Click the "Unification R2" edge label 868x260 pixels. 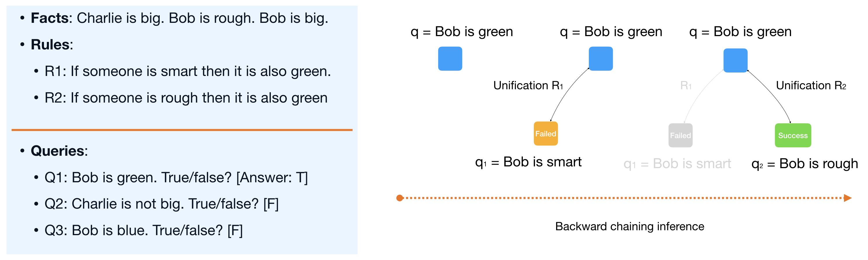click(x=811, y=86)
